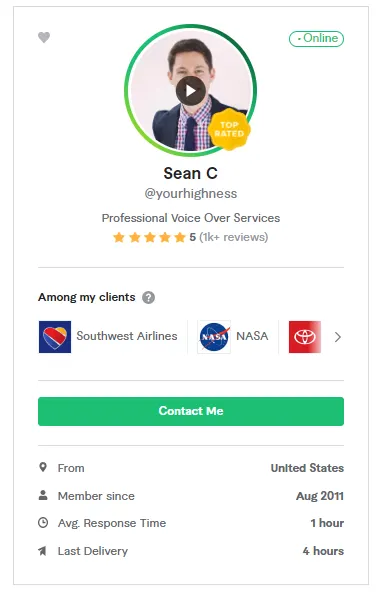Screen dimensions: 384x601
Task: Click the Professional Voice Over Services tagline
Action: coord(191,218)
